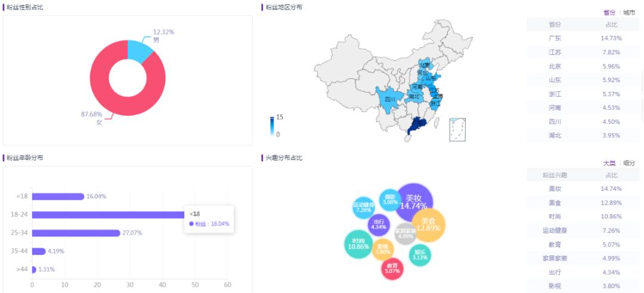The height and width of the screenshot is (293, 644).
Task: Switch interest table to 细分 tab
Action: (x=629, y=163)
